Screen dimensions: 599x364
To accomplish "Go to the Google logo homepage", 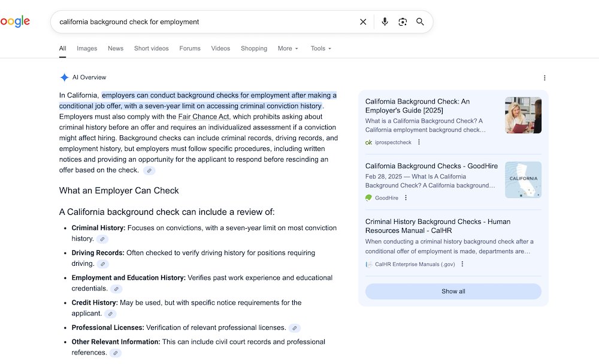I will coord(14,22).
